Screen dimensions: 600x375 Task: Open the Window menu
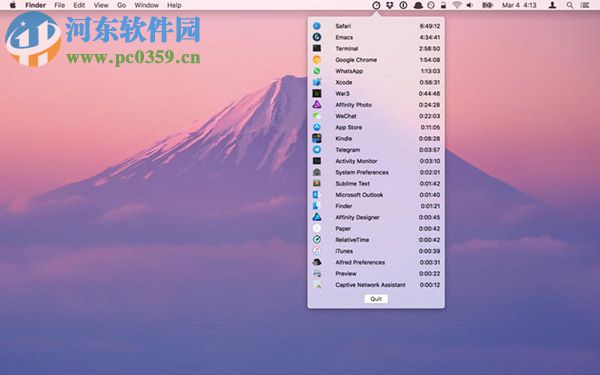(x=147, y=5)
